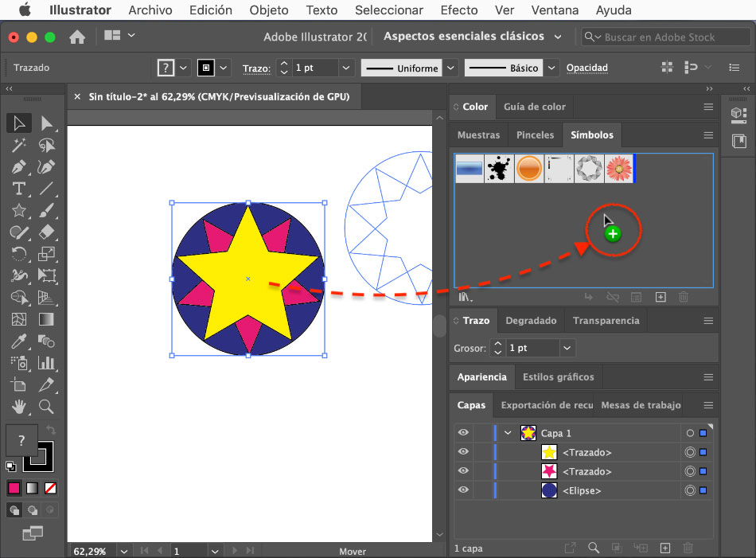
Task: Select the Pen tool
Action: click(19, 167)
